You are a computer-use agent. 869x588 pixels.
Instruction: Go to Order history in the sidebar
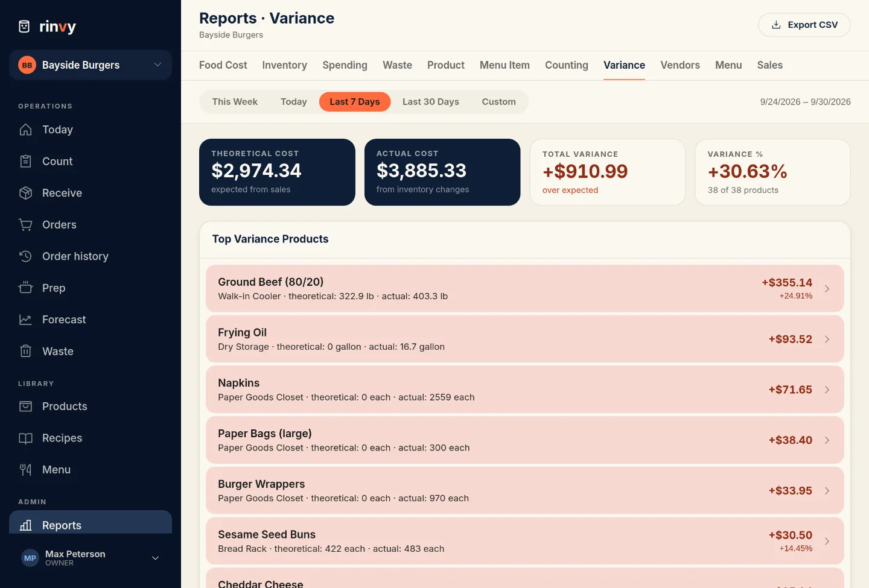tap(91, 256)
